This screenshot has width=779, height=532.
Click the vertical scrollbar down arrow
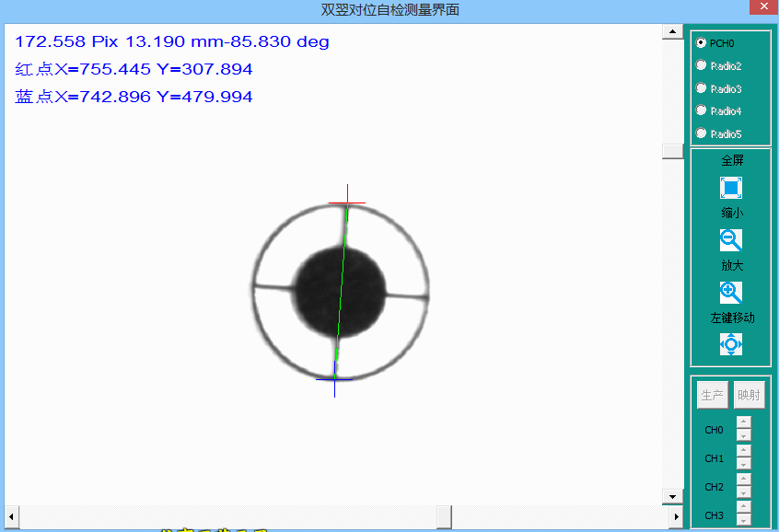[x=672, y=497]
